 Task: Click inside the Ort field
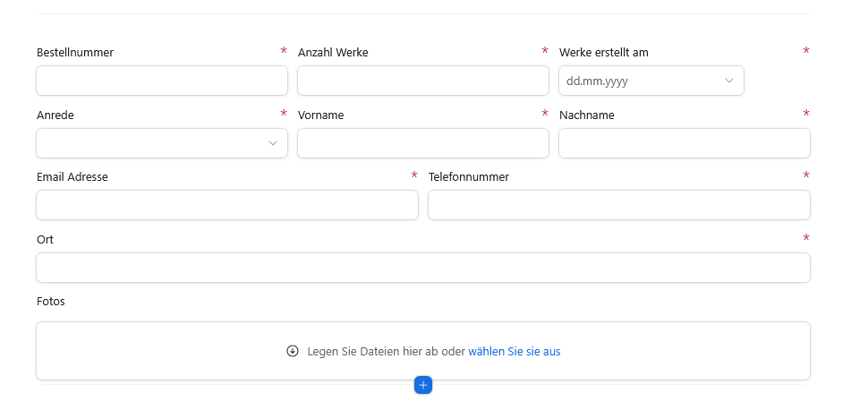[423, 268]
